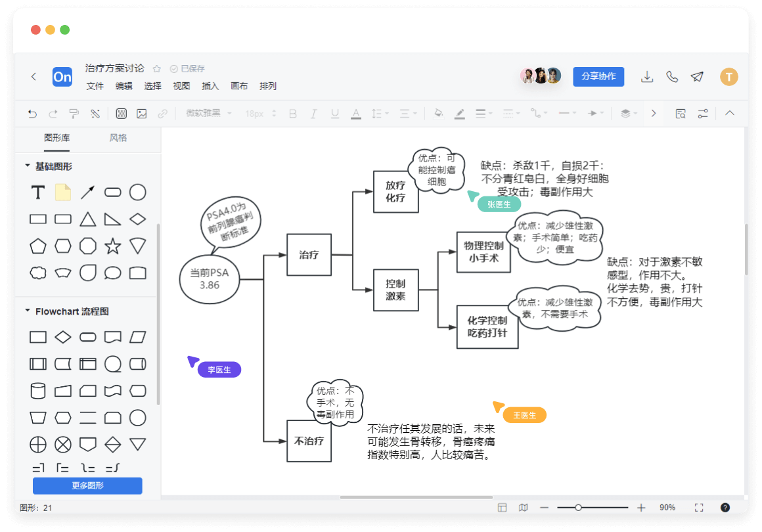Screen dimensions: 762x532
Task: Click the undo arrow in the toolbar
Action: click(x=32, y=114)
